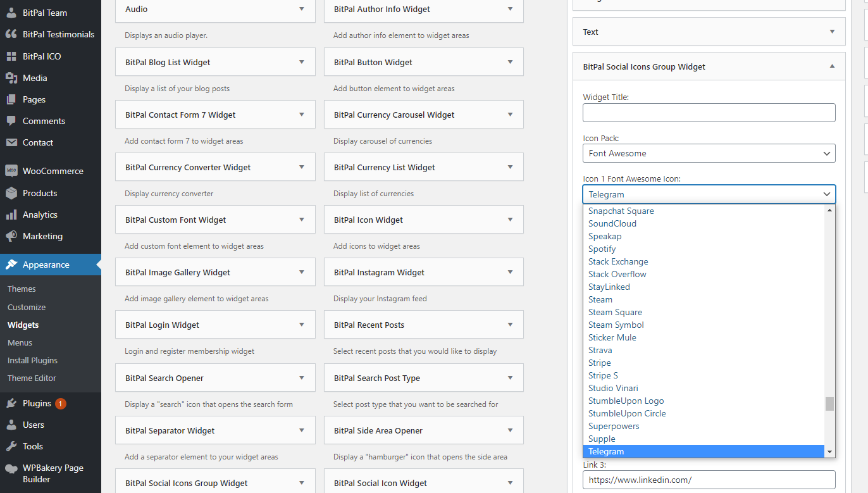Select Sticker Mule from the list
This screenshot has height=493, width=868.
point(704,337)
